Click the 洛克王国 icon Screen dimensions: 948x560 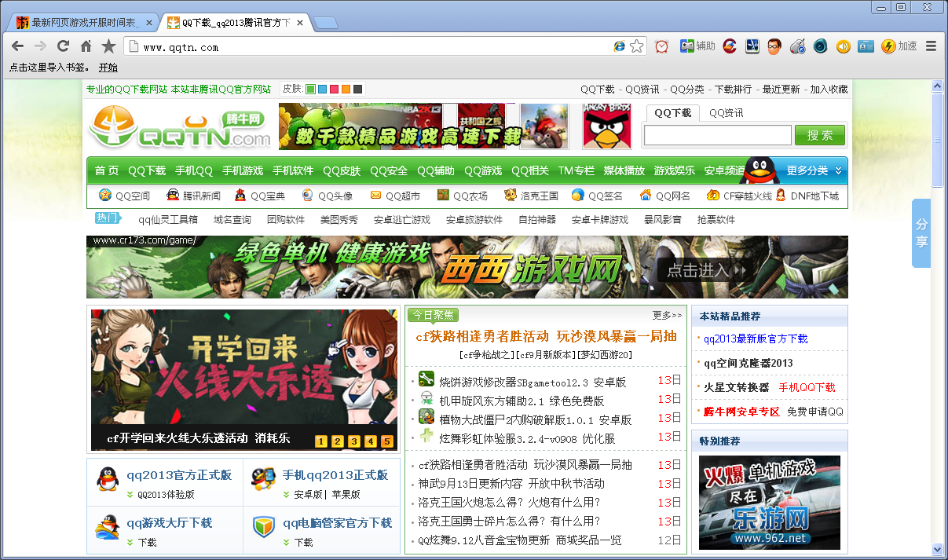click(511, 196)
